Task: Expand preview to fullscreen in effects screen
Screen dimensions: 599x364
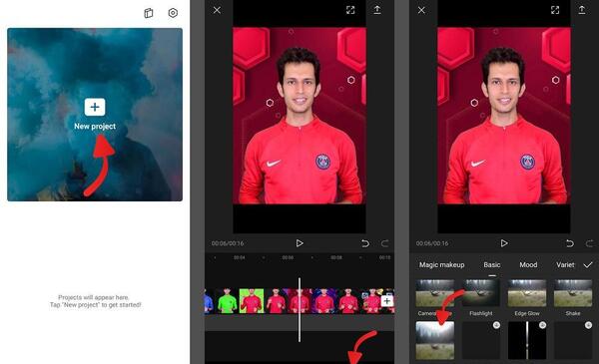Action: 555,10
